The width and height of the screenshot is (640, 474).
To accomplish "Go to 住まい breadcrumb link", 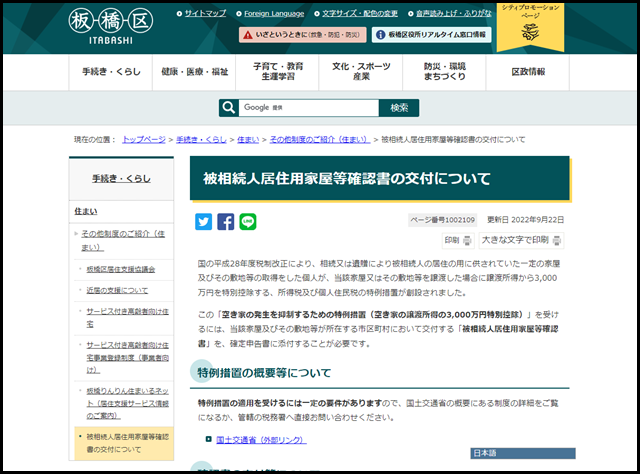I will pos(248,140).
